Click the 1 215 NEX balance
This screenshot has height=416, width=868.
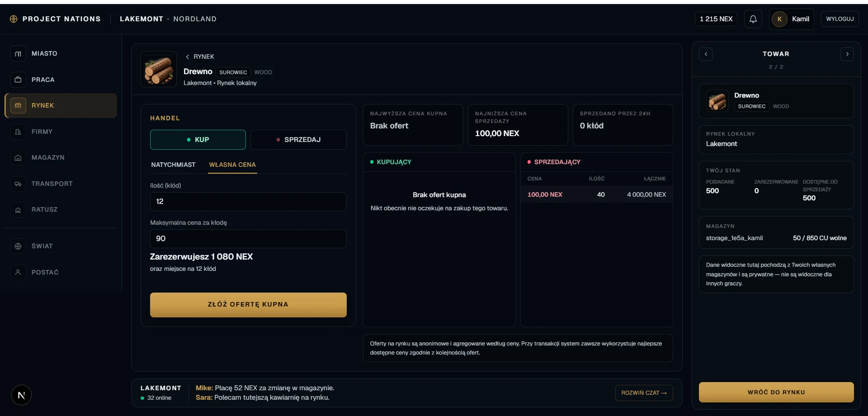[716, 19]
